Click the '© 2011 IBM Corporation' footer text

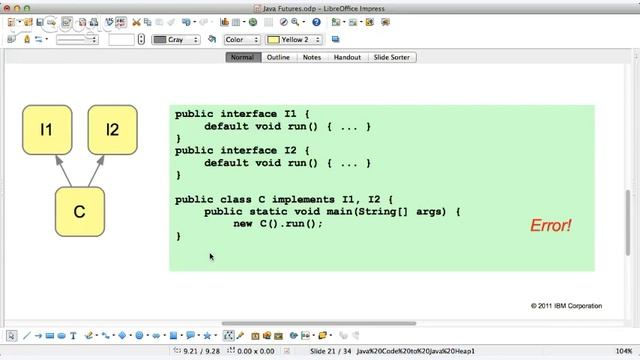566,306
